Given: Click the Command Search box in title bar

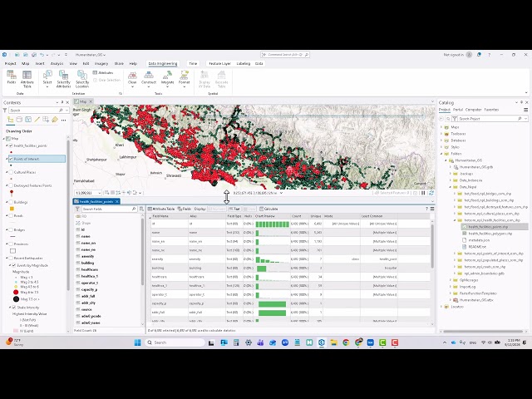Looking at the screenshot, I should (x=285, y=55).
